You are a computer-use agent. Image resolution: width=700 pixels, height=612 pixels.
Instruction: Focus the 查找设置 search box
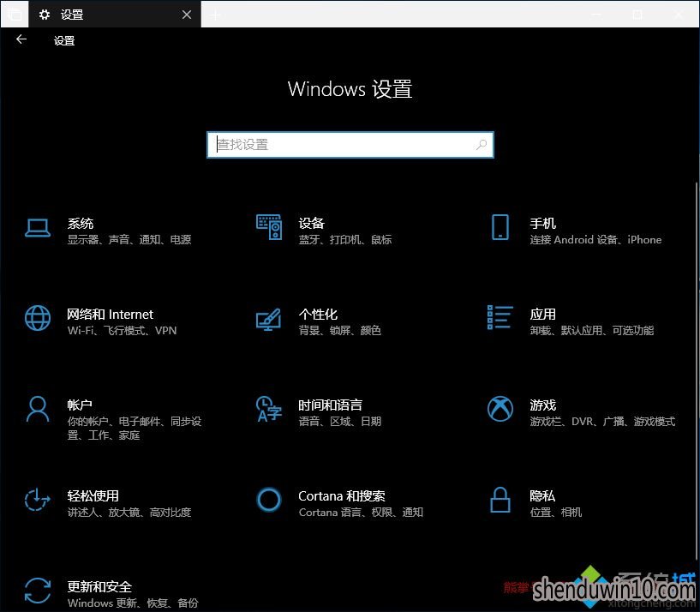(x=350, y=145)
